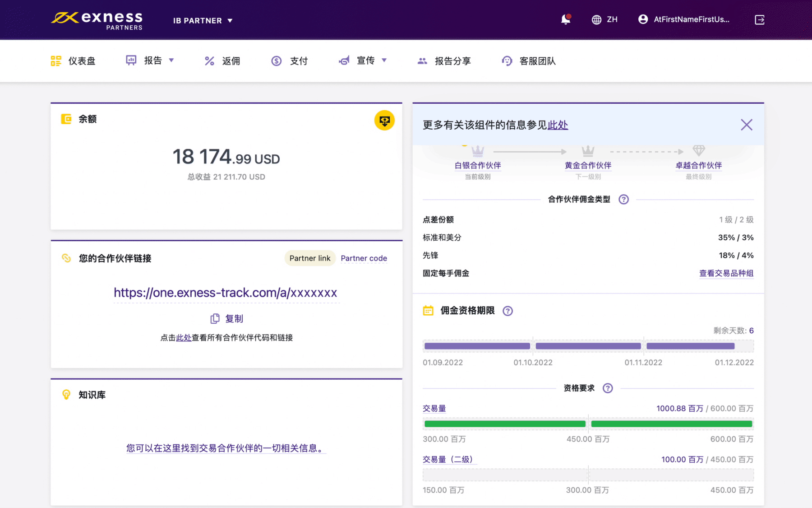Open the 返佣 menu item
Viewport: 812px width, 508px height.
[222, 61]
